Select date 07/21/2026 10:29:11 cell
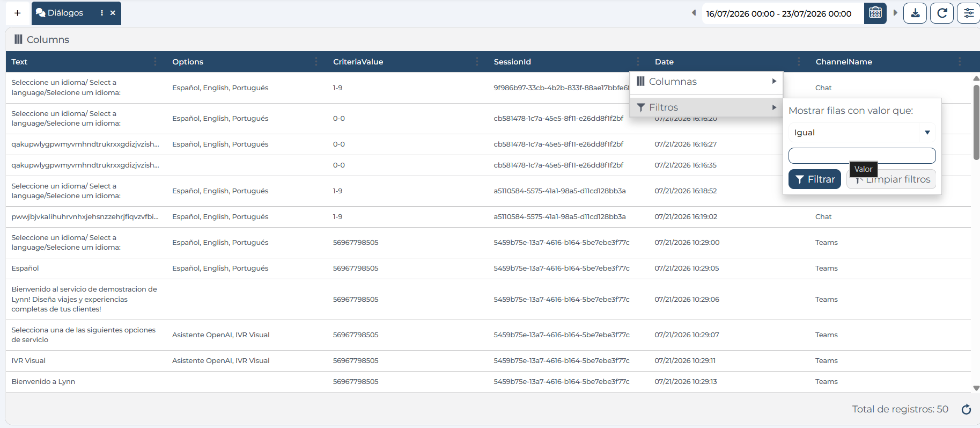 [685, 361]
